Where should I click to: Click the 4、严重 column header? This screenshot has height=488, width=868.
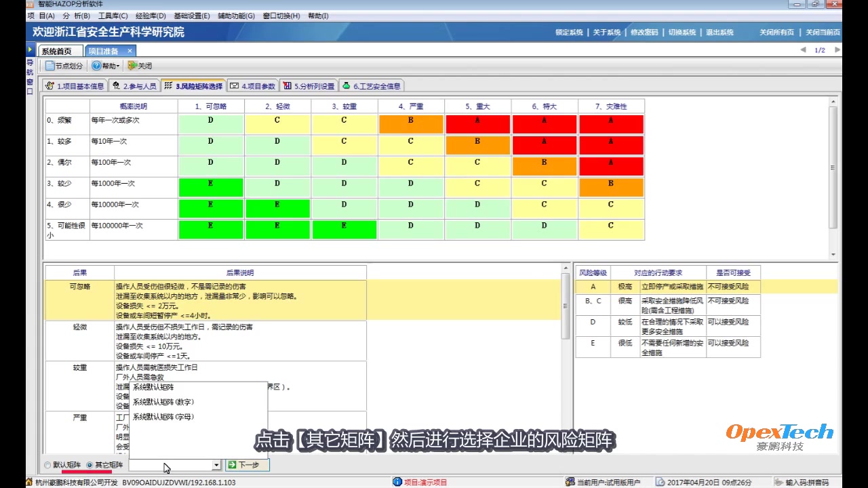tap(411, 106)
